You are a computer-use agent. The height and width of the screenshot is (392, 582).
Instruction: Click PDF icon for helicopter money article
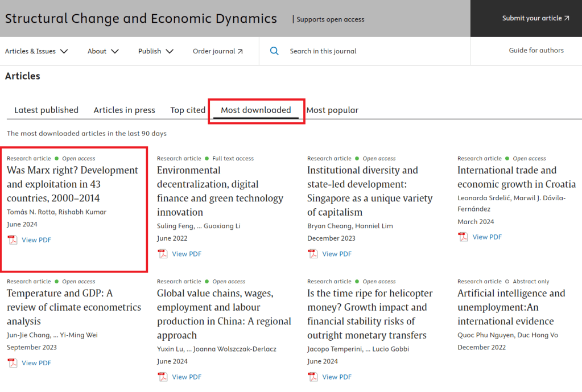(313, 377)
